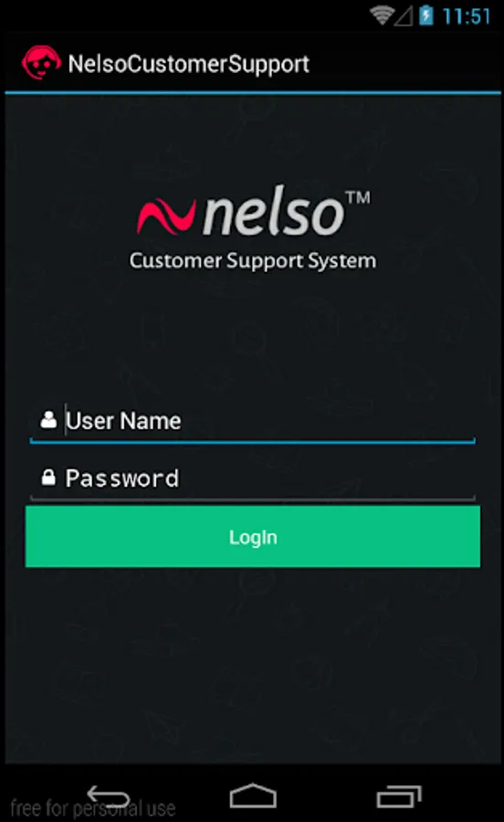Tap the 11:51 clock in status bar

(467, 16)
